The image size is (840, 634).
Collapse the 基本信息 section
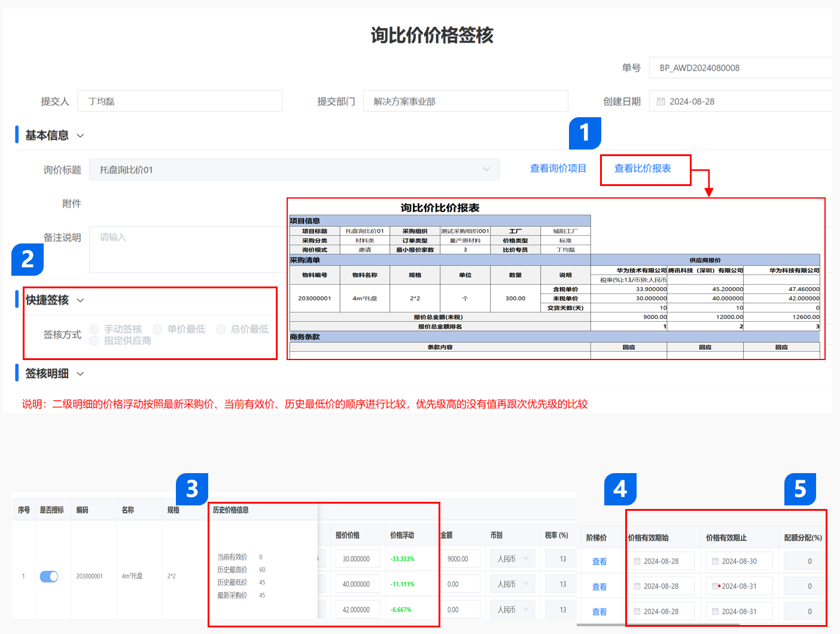pyautogui.click(x=80, y=136)
